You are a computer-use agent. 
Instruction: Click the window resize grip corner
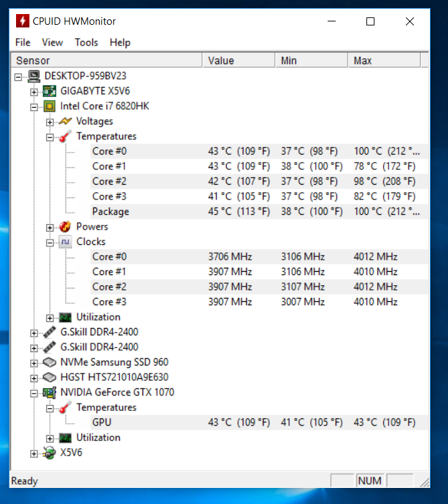click(425, 482)
